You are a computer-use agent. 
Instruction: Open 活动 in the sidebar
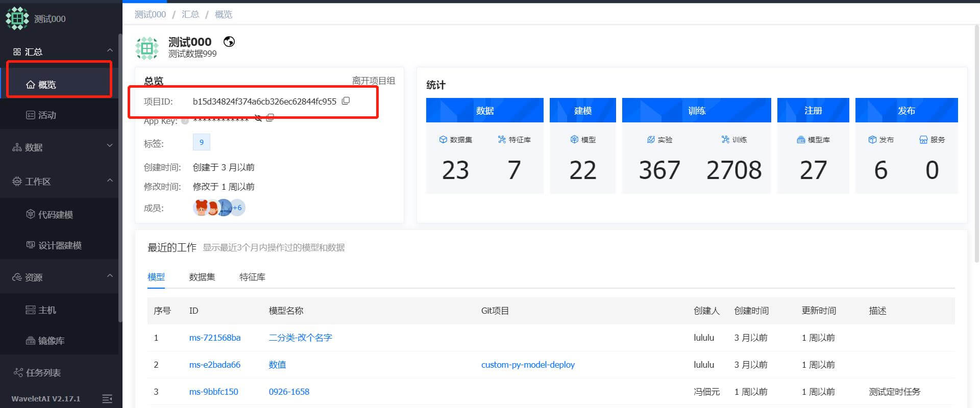[59, 115]
